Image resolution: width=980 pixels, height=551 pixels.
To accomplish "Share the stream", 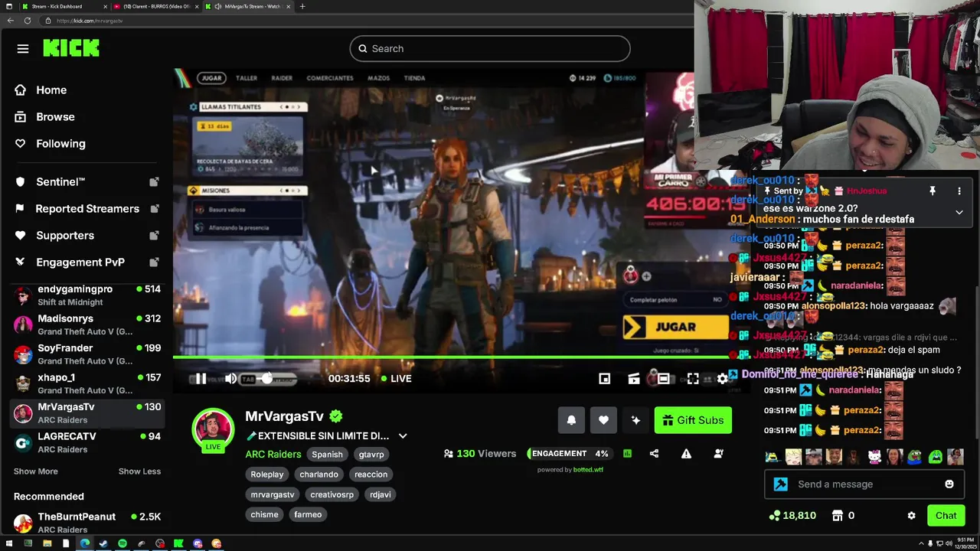I will (x=654, y=454).
